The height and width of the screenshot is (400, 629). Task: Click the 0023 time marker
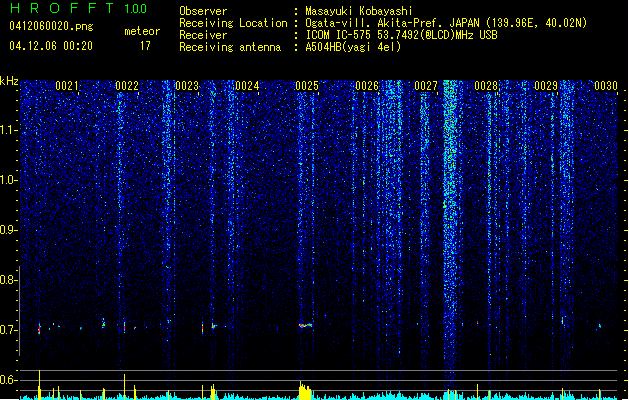187,86
